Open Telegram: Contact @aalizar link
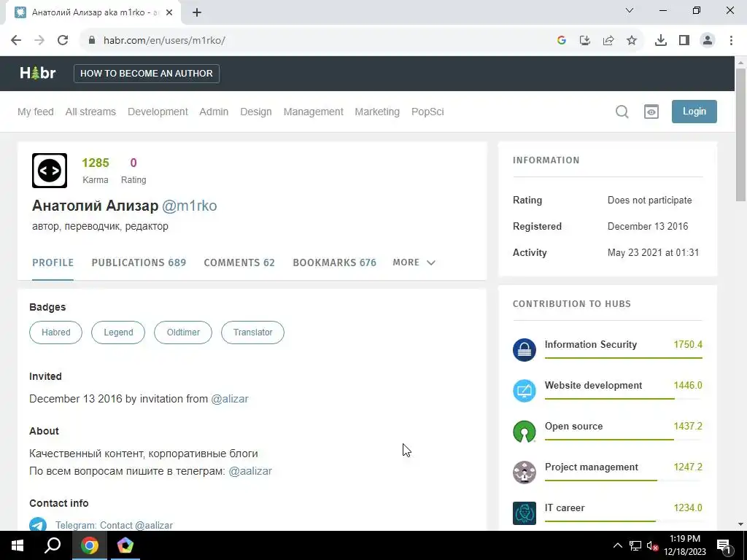The width and height of the screenshot is (747, 560). 114,525
